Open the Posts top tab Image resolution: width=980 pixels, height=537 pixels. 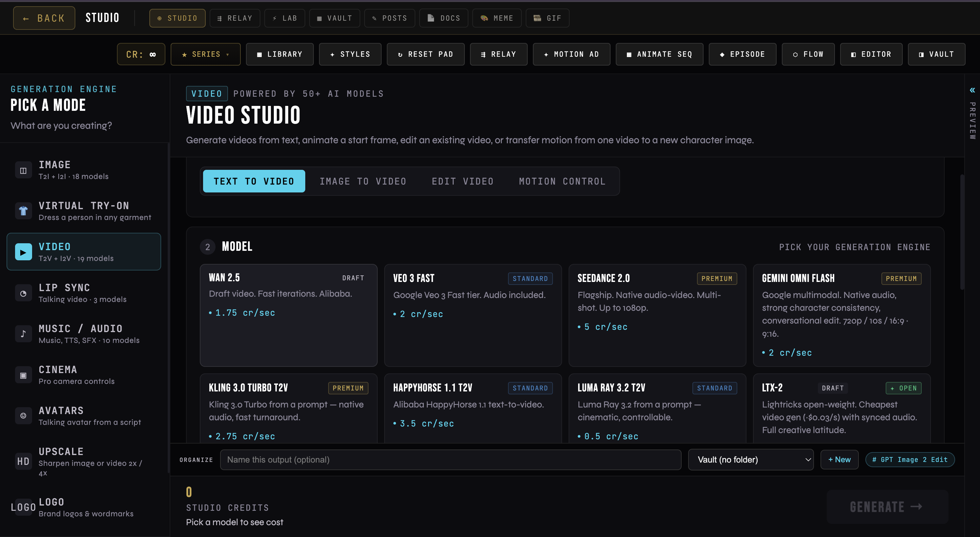[389, 18]
